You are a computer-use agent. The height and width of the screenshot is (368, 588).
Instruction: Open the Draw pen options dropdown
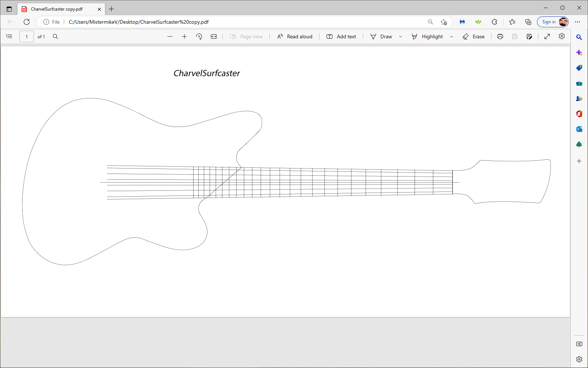[401, 36]
